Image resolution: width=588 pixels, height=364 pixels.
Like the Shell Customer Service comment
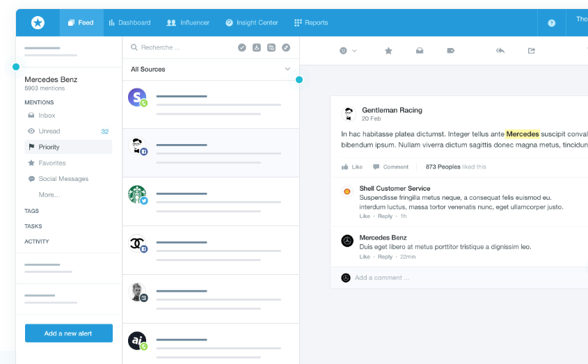coord(365,216)
